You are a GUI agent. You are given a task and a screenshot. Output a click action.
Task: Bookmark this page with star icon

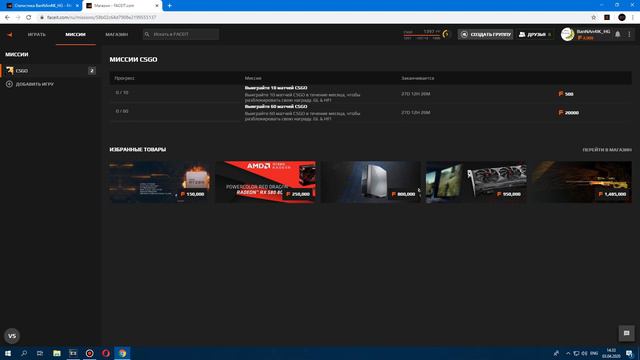pos(593,18)
